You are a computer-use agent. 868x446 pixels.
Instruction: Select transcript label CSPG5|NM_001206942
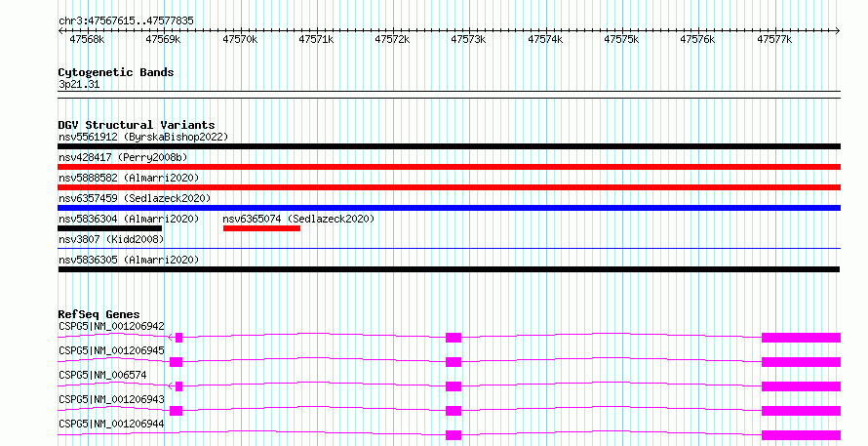pos(111,326)
